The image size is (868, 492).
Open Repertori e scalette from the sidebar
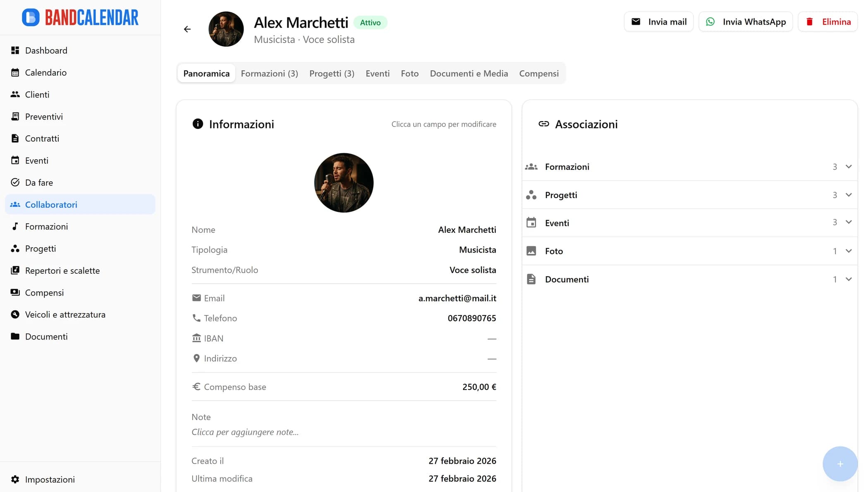coord(62,270)
